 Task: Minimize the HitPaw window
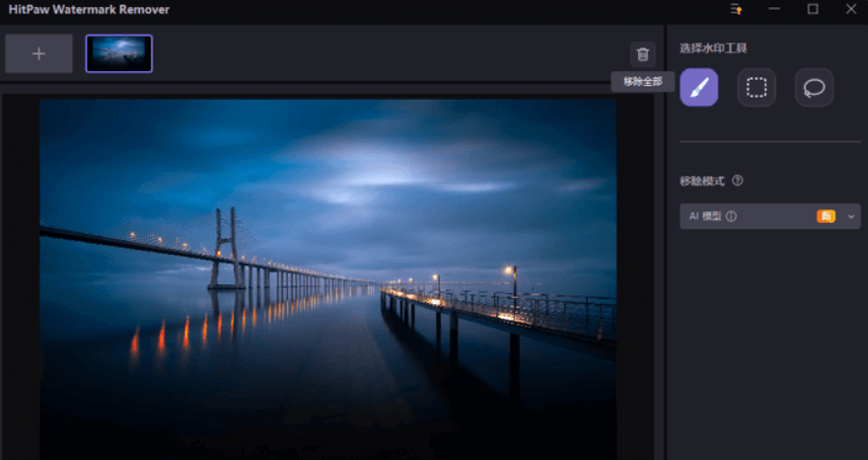774,10
